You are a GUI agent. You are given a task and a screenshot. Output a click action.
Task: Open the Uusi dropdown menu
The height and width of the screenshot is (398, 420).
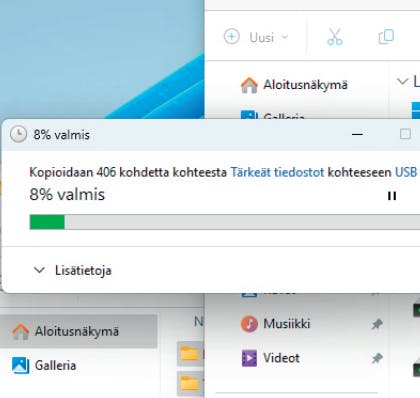(256, 37)
